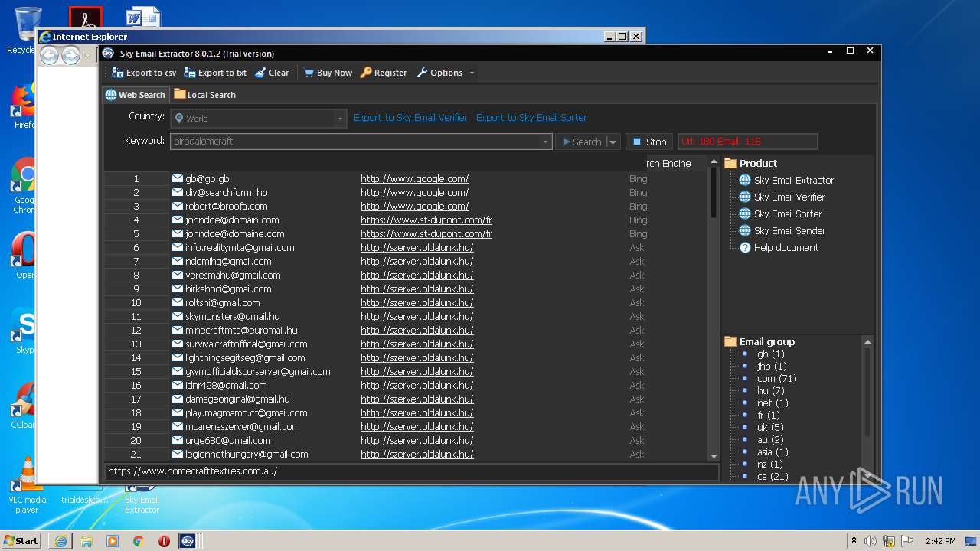Open the Word document desktop icon
This screenshot has width=980, height=551.
(x=142, y=17)
